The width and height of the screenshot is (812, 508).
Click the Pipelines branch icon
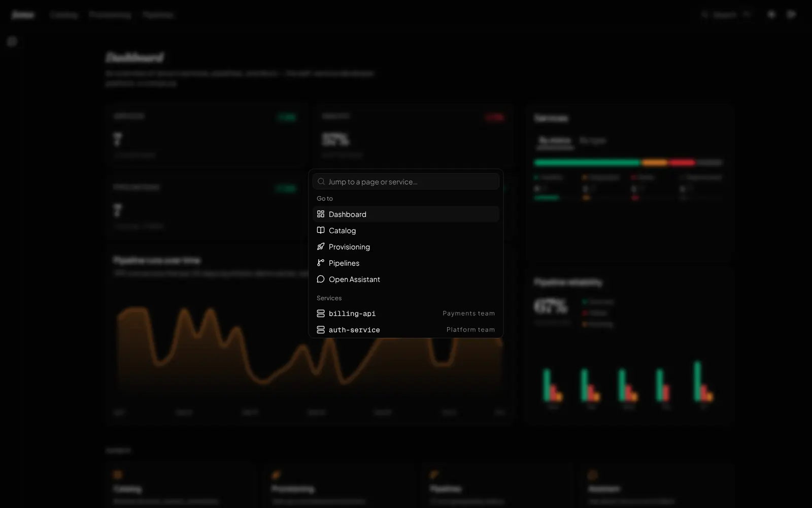(x=321, y=263)
